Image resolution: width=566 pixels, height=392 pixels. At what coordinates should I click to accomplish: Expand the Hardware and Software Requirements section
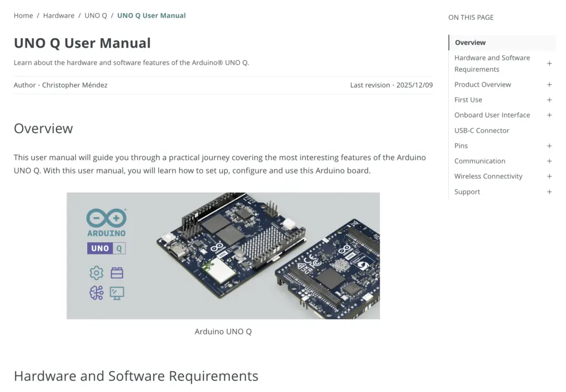coord(549,63)
